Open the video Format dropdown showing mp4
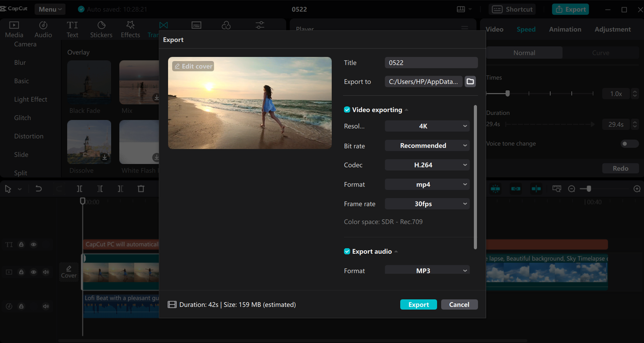644x343 pixels. pyautogui.click(x=427, y=184)
